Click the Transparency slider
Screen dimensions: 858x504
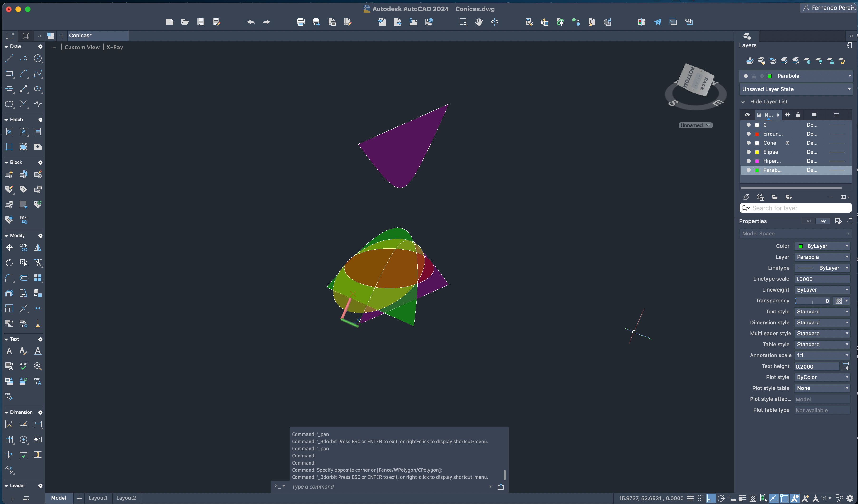coord(812,301)
